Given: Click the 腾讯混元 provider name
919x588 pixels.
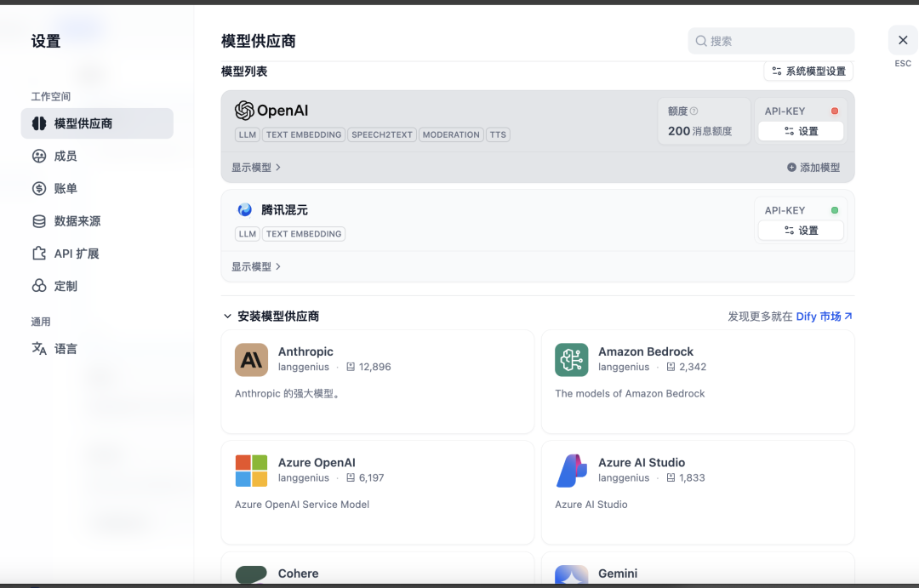Looking at the screenshot, I should [284, 210].
